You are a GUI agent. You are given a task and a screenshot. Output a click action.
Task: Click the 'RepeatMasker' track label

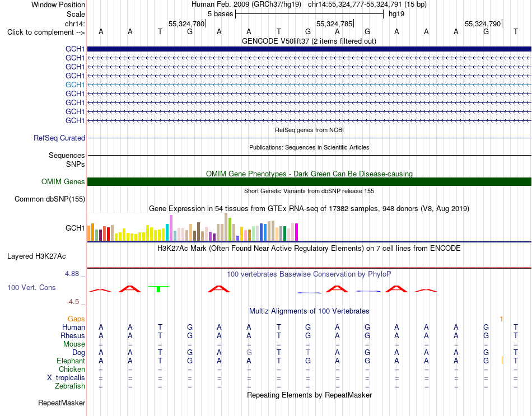62,403
